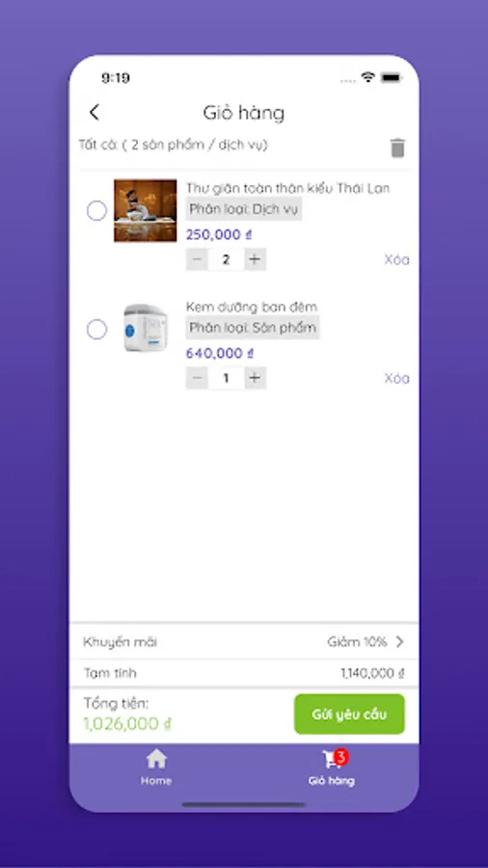
Task: Open the night cream jar thumbnail
Action: click(146, 329)
